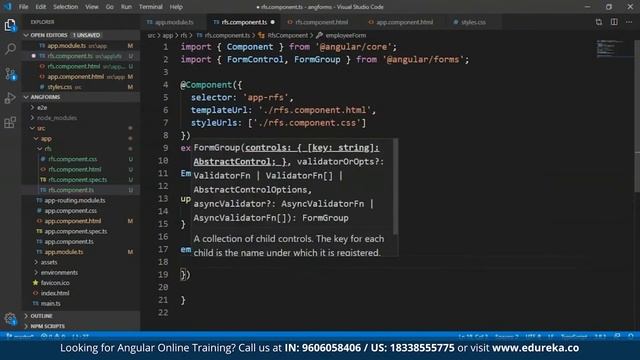Open the File menu
The image size is (640, 360).
[24, 7]
